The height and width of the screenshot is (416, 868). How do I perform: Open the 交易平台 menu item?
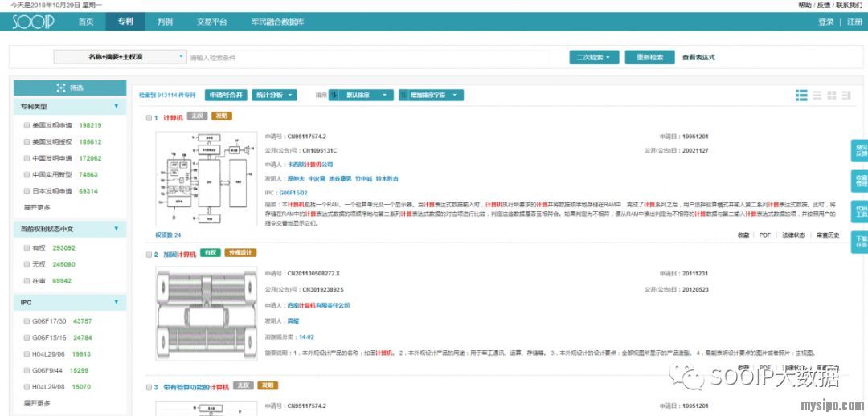point(212,22)
